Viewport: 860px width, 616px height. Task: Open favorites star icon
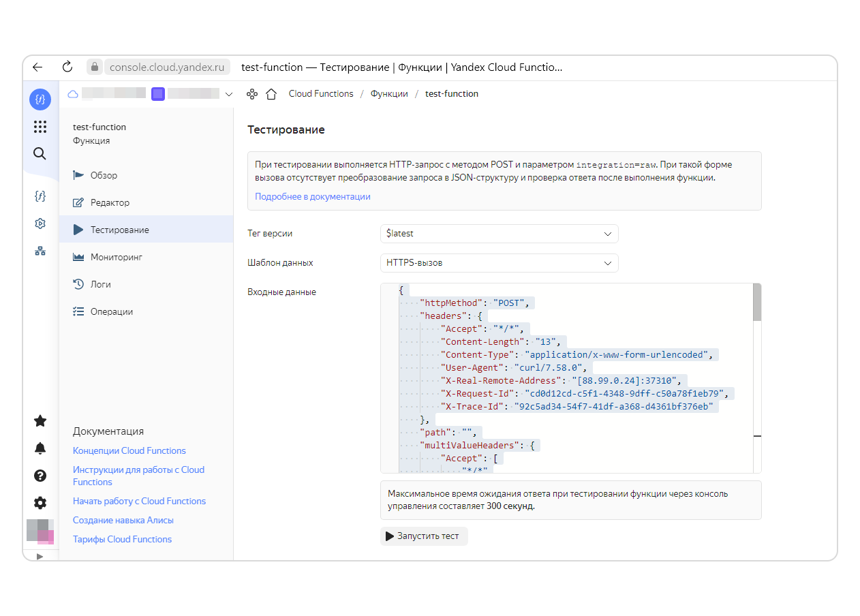point(40,421)
